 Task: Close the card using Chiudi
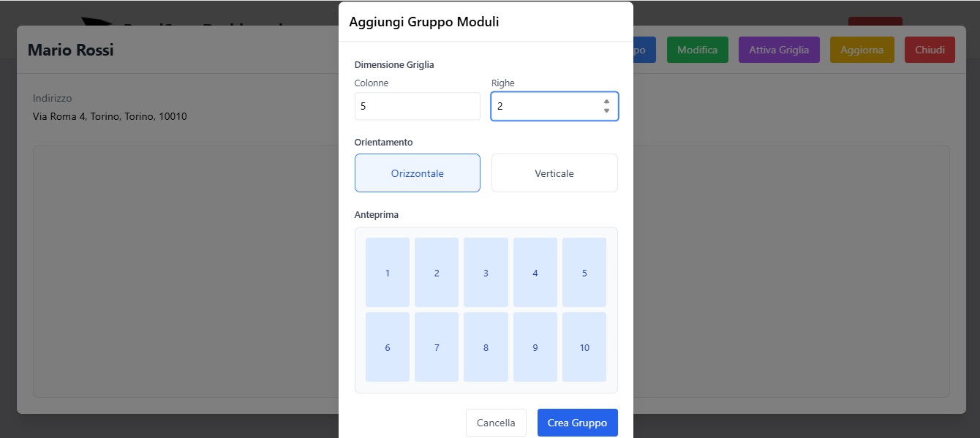click(x=930, y=49)
